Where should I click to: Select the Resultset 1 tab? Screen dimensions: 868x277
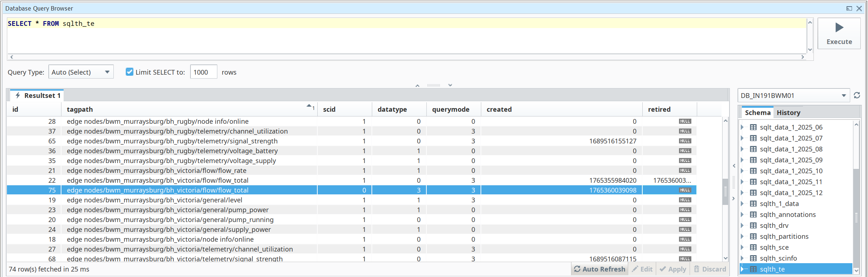[x=37, y=95]
